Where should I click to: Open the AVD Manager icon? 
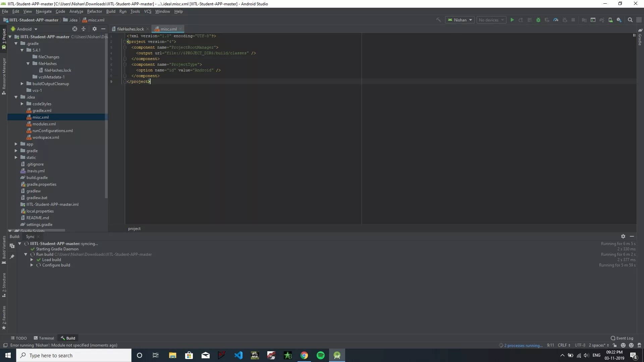coord(610,20)
